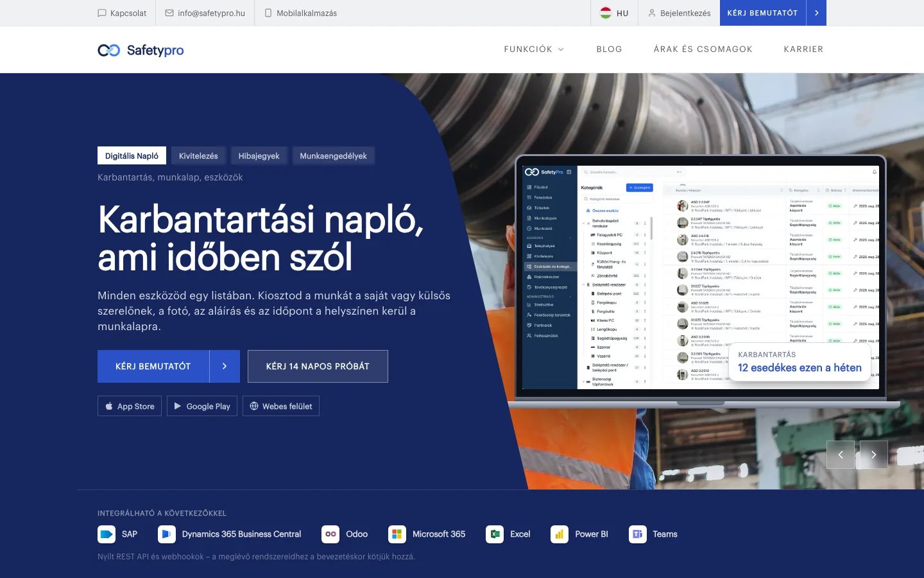The height and width of the screenshot is (578, 924).
Task: Open the Blog menu item
Action: pyautogui.click(x=610, y=49)
